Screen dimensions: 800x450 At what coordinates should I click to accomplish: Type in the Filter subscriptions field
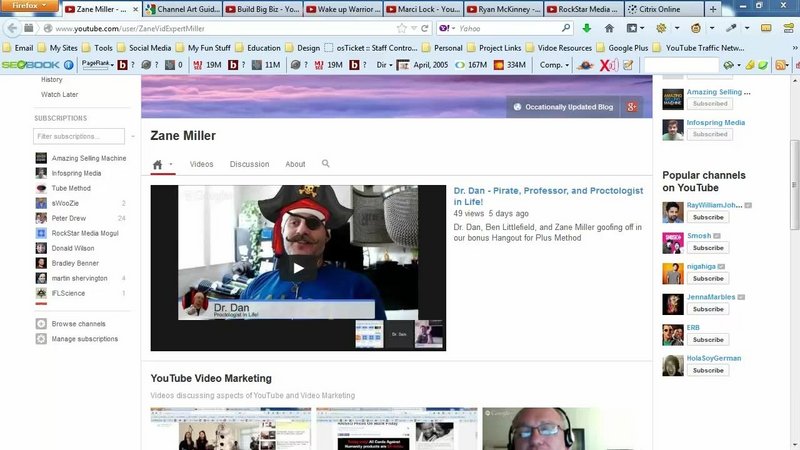tap(79, 136)
